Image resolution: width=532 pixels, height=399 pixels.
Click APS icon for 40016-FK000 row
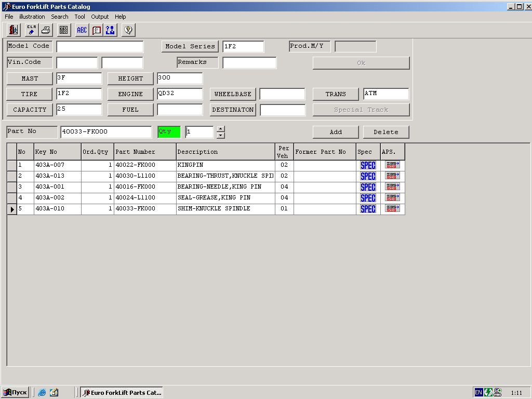(392, 187)
